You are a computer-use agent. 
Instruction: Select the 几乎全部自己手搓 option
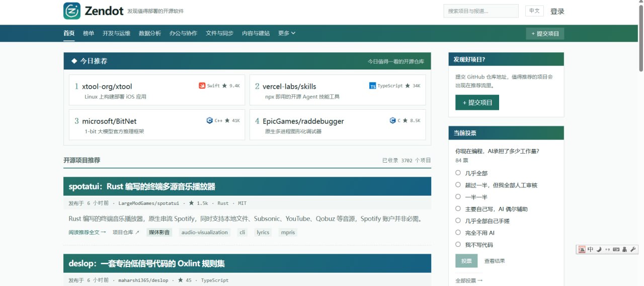(458, 220)
